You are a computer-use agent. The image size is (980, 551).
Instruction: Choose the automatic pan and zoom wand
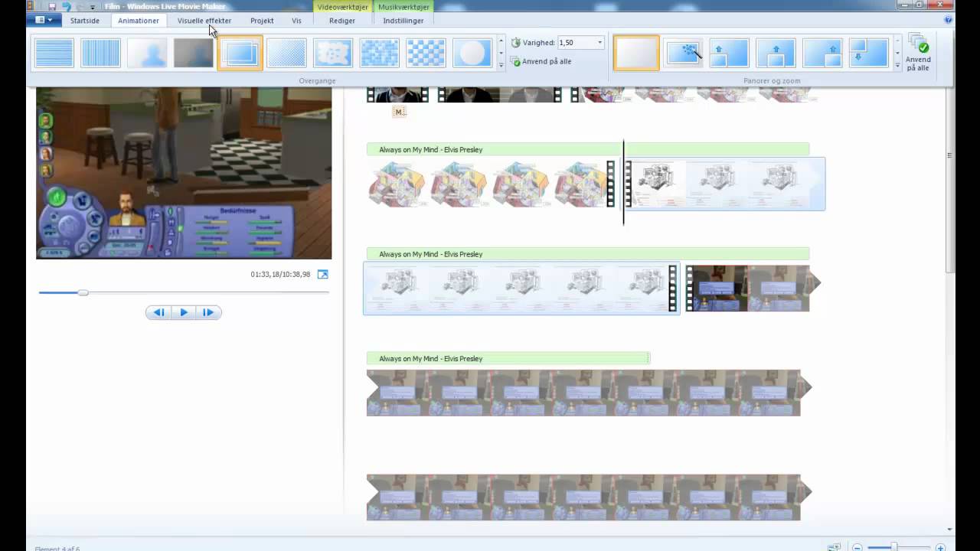coord(683,53)
